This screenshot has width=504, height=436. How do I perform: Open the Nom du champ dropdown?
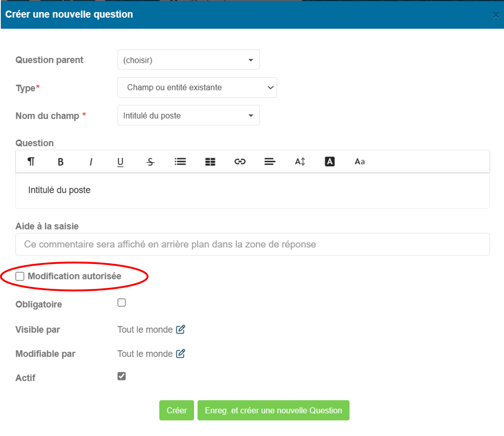[188, 115]
